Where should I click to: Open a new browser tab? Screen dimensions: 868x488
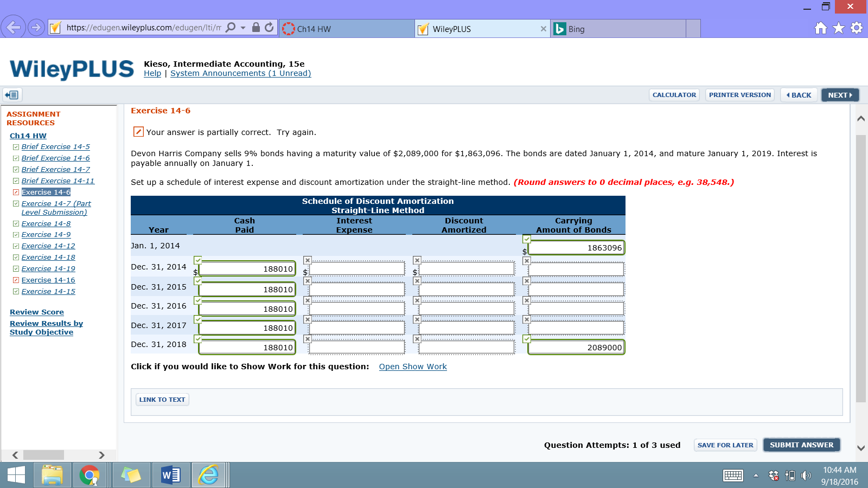[x=693, y=29]
